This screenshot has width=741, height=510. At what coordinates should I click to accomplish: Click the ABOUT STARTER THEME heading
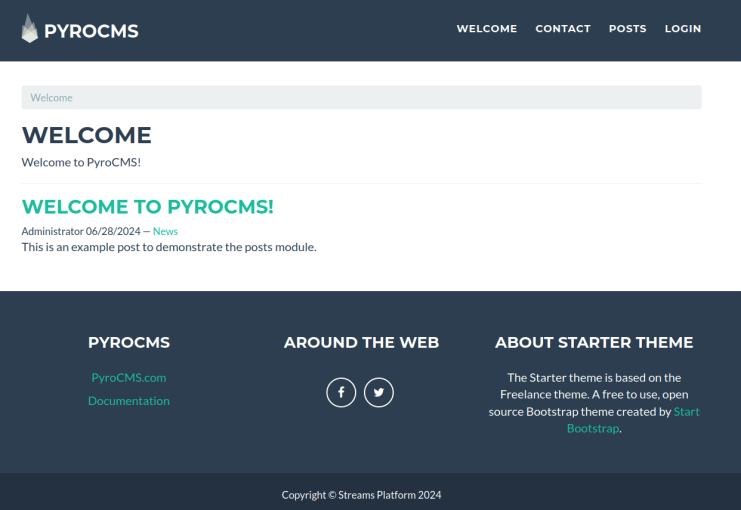click(x=594, y=342)
